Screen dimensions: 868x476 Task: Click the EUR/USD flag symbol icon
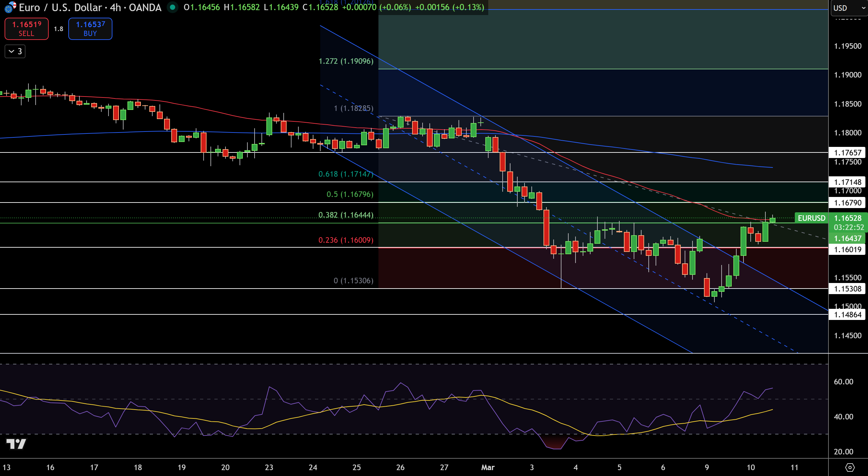10,7
